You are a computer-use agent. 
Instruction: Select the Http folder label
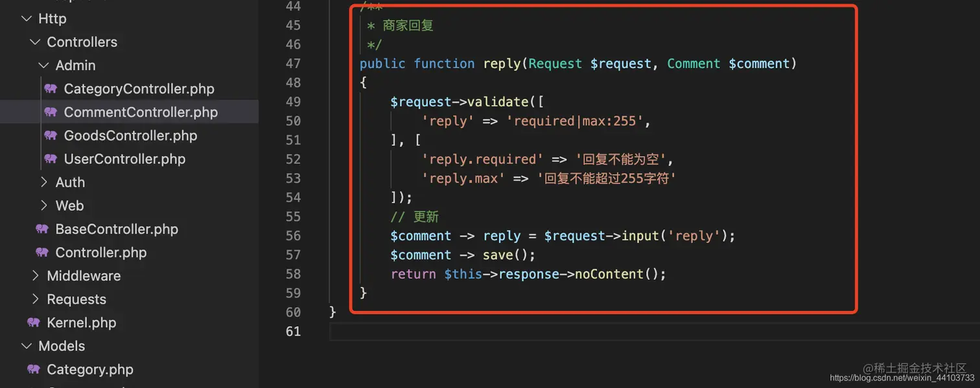tap(52, 19)
